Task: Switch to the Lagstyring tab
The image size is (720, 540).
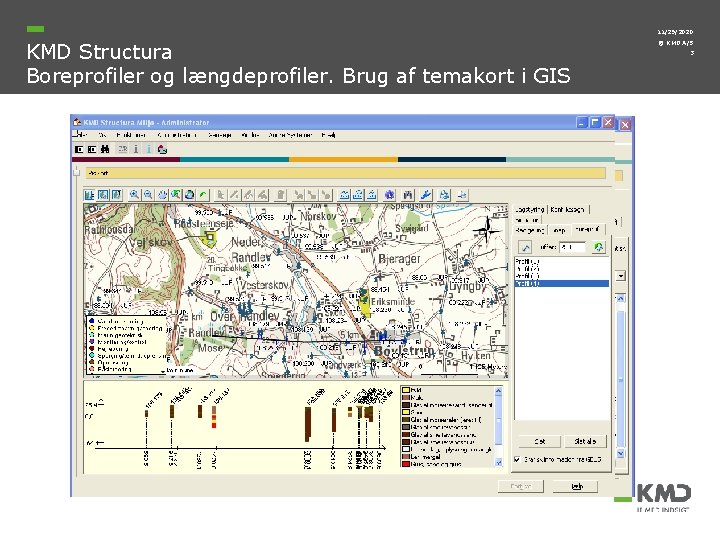Action: click(x=529, y=209)
